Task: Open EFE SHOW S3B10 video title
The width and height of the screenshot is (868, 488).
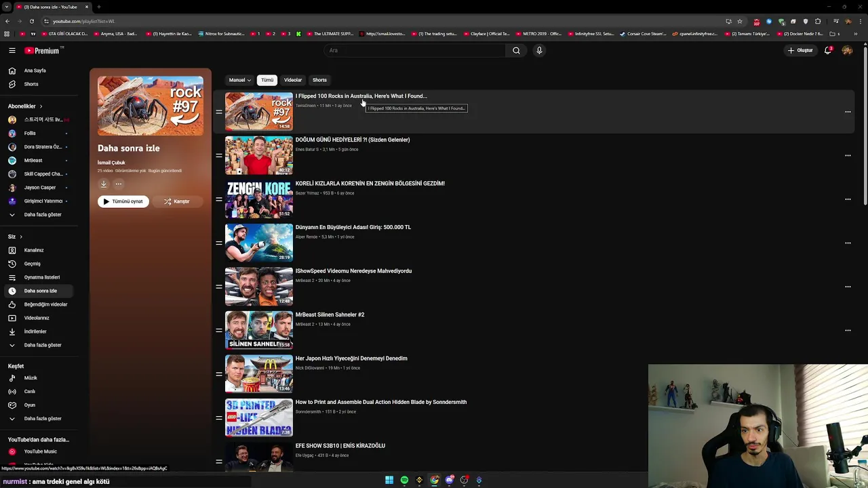Action: pos(340,446)
